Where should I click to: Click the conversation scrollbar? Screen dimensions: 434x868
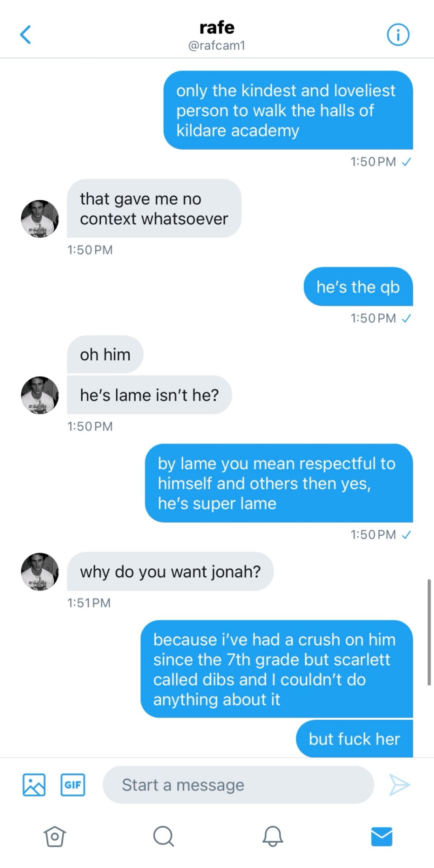click(429, 632)
